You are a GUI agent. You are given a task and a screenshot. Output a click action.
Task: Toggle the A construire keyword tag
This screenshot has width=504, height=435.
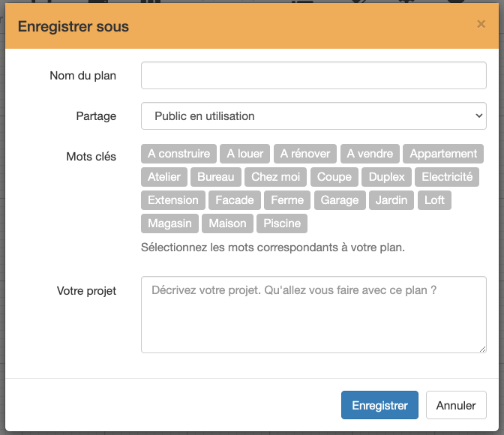click(178, 154)
